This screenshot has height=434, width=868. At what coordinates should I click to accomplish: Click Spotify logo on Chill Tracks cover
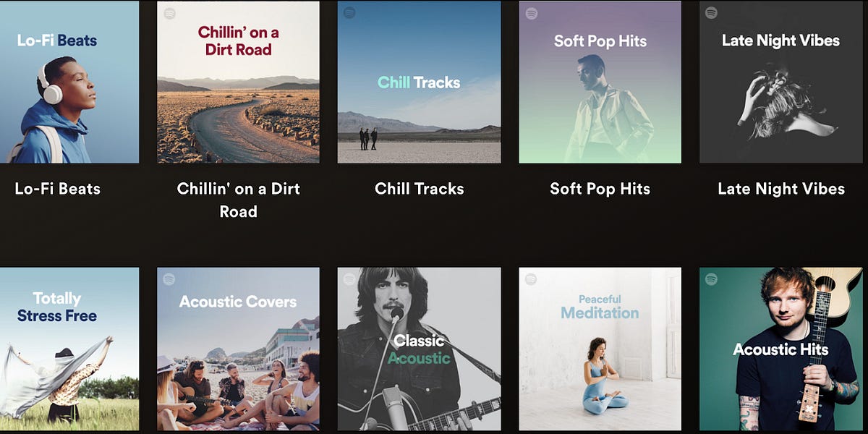349,12
